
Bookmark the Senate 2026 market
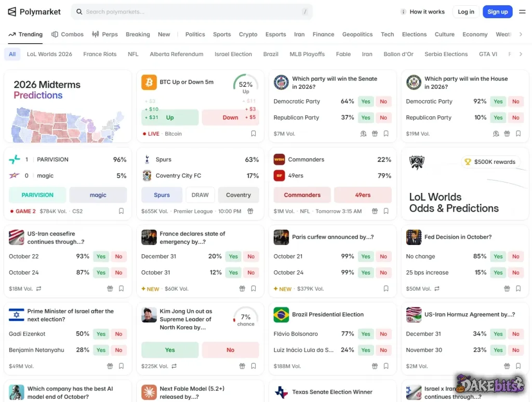point(386,134)
